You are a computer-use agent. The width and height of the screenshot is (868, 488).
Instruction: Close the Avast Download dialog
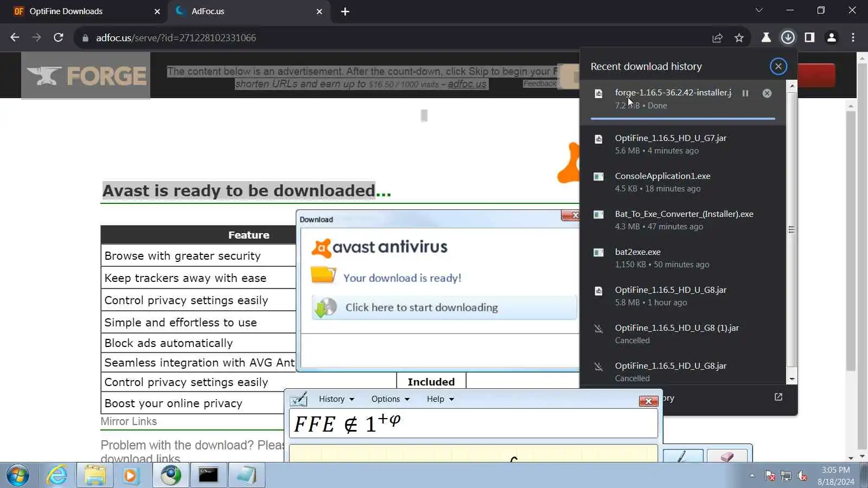point(570,215)
